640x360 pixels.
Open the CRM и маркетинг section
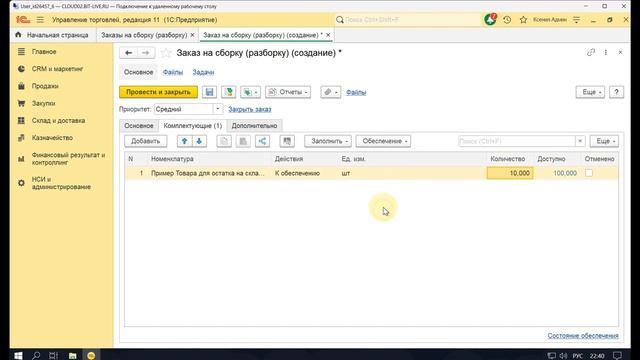tap(57, 69)
